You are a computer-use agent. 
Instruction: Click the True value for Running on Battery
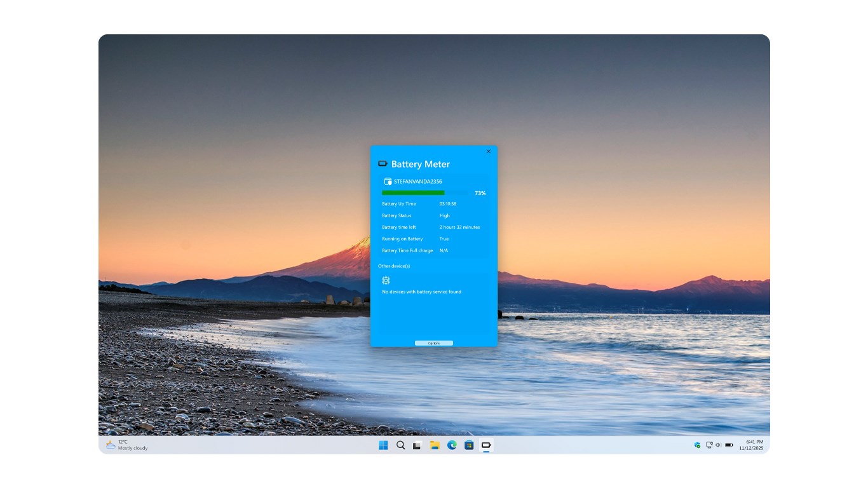[444, 239]
